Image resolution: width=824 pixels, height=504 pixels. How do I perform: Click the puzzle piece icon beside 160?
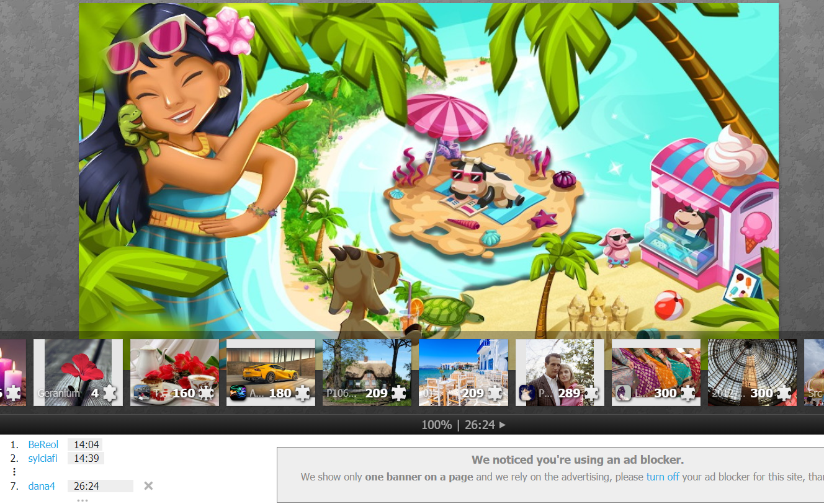[x=206, y=393]
